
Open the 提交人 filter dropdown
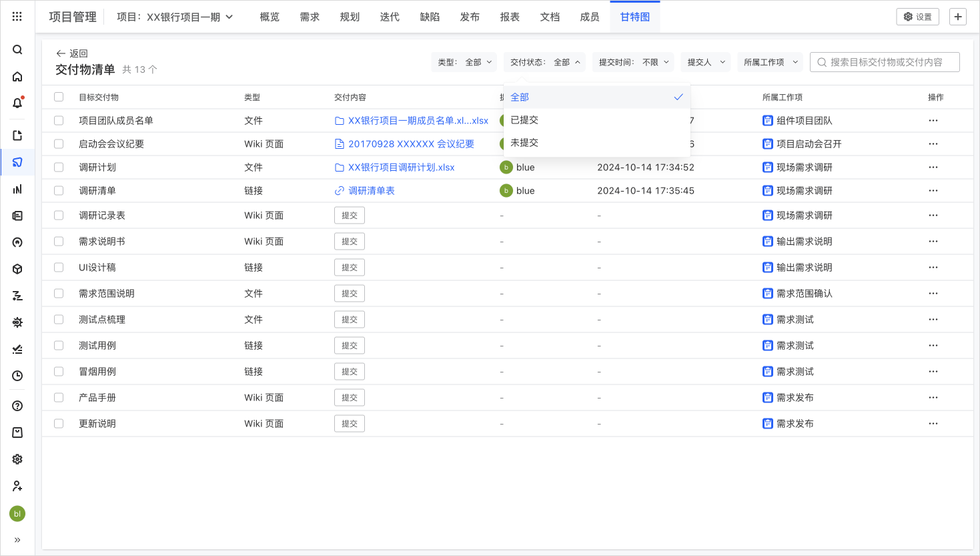pyautogui.click(x=706, y=62)
